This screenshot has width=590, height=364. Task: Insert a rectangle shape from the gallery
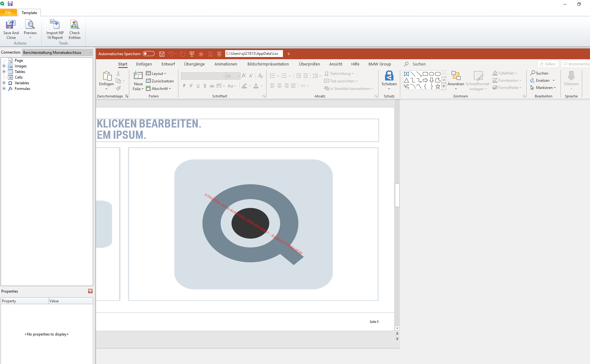(x=425, y=73)
